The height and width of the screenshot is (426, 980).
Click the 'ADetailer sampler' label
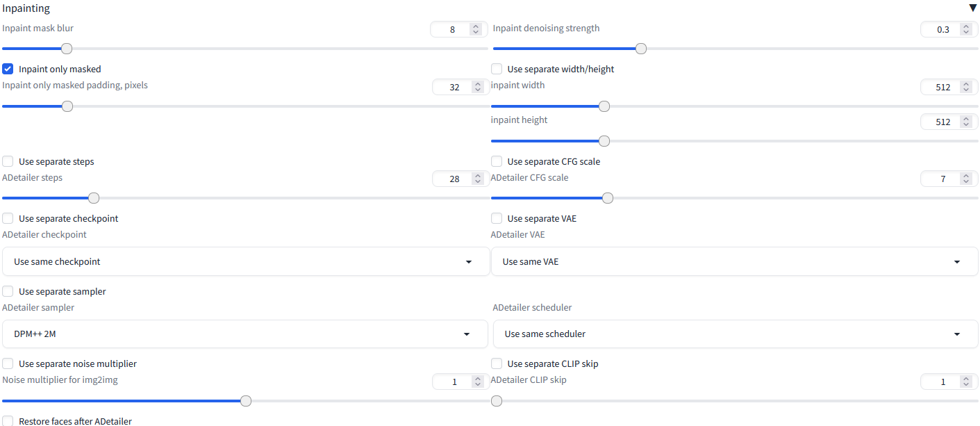(x=38, y=307)
